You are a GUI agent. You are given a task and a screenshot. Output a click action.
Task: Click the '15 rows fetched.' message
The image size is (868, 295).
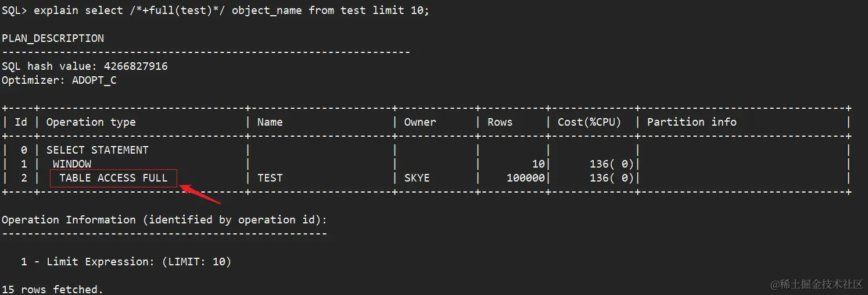tap(52, 289)
